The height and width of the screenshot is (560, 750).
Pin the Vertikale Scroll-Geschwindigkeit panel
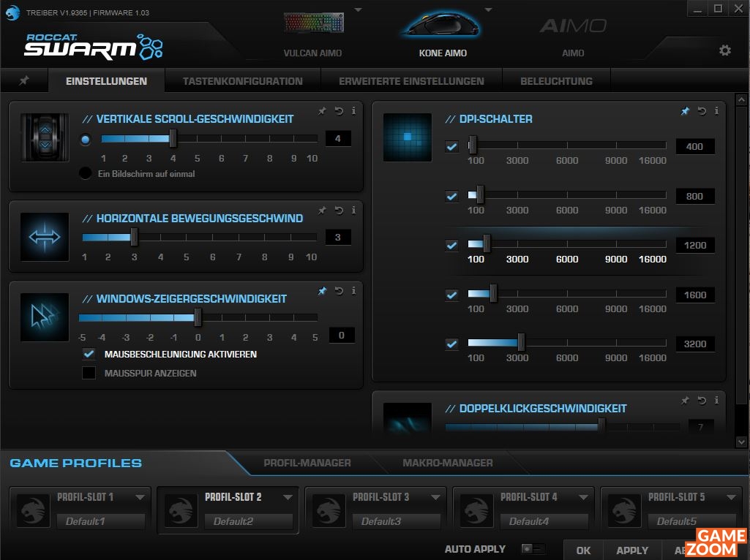[x=322, y=111]
